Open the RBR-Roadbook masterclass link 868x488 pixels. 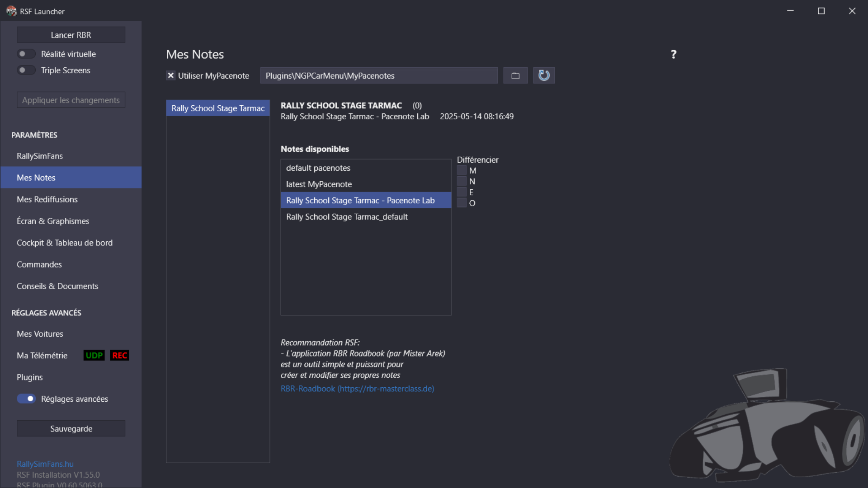pos(357,389)
